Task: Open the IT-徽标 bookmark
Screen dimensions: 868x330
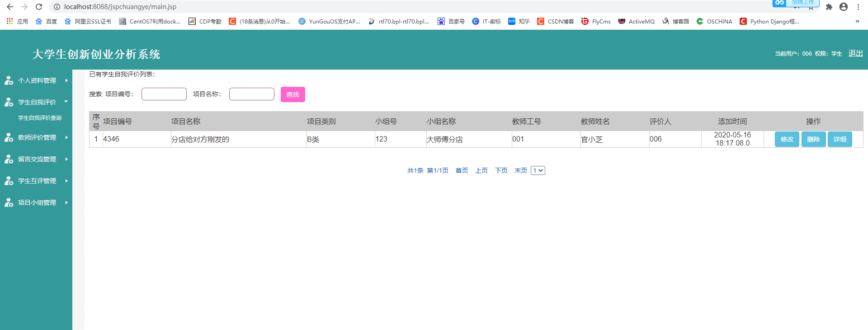Action: [486, 21]
